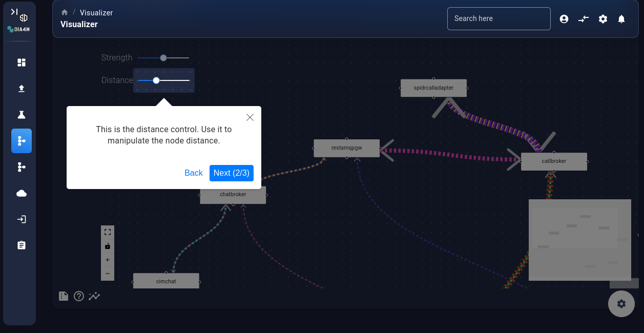Click the fit view fullscreen control

pyautogui.click(x=108, y=232)
